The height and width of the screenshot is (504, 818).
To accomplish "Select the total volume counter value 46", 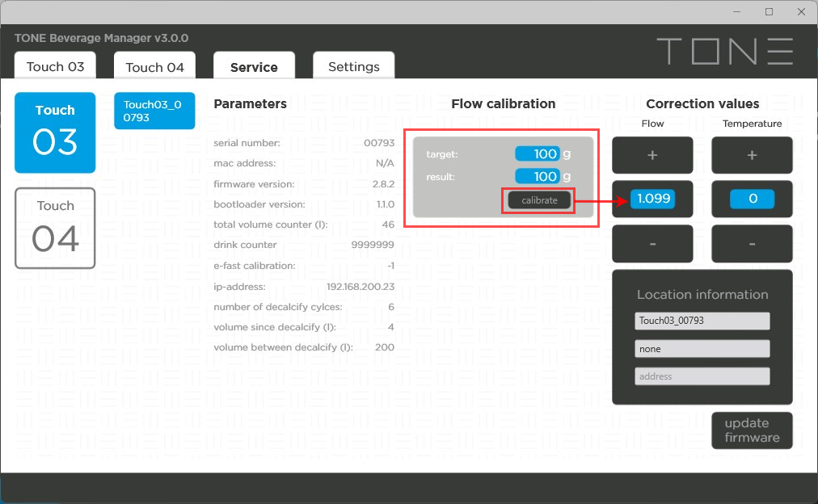I will pyautogui.click(x=388, y=225).
